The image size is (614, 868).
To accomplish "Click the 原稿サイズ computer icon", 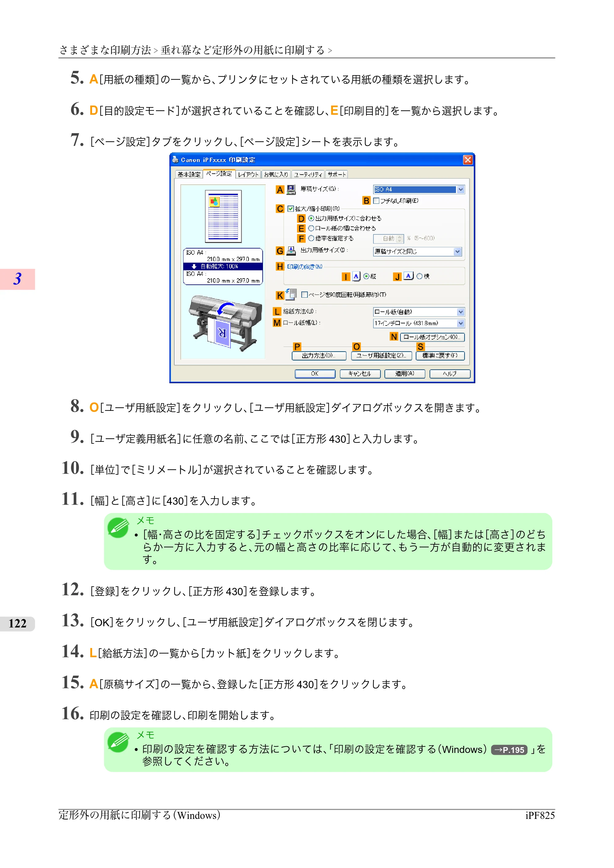I will pyautogui.click(x=291, y=189).
